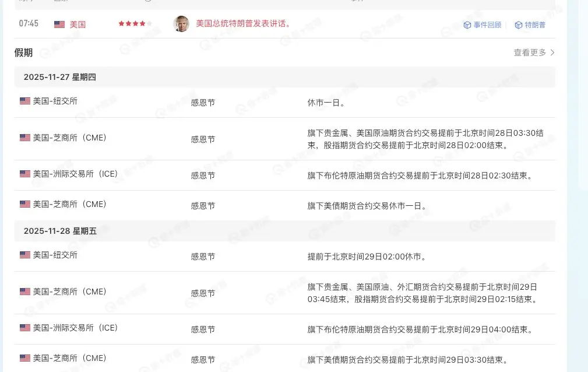Select the 2025-11-28 星期五 date header
Viewport: 588px width, 372px height.
point(284,231)
